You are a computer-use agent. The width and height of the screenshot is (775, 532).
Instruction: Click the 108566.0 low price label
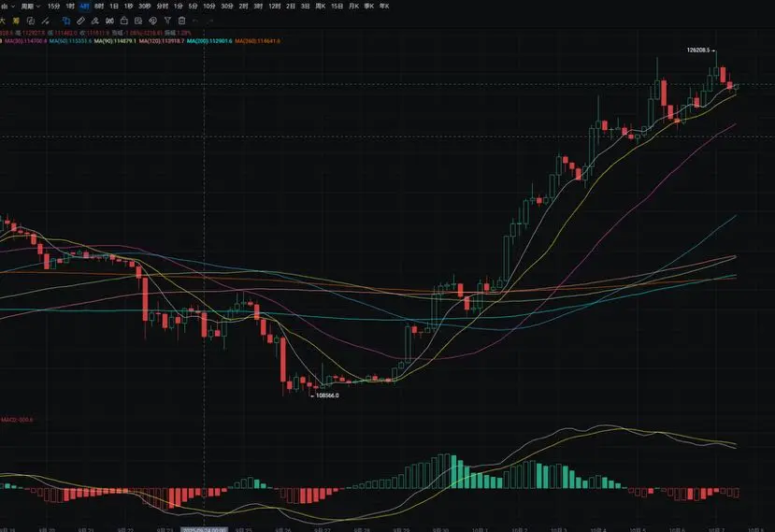coord(327,395)
